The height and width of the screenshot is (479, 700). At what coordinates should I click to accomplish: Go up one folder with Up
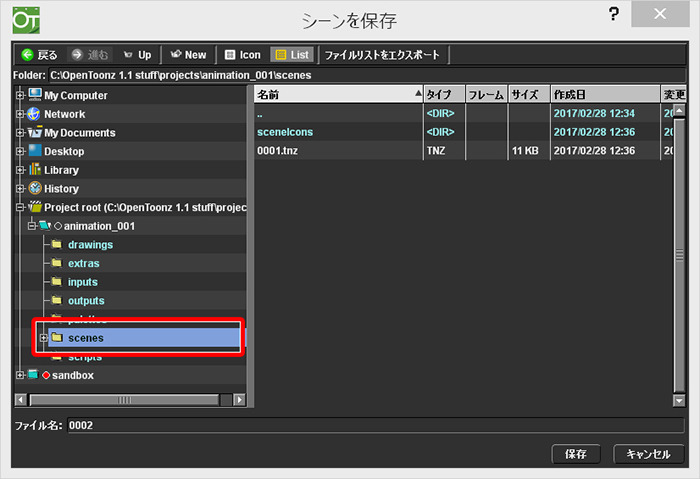(138, 55)
